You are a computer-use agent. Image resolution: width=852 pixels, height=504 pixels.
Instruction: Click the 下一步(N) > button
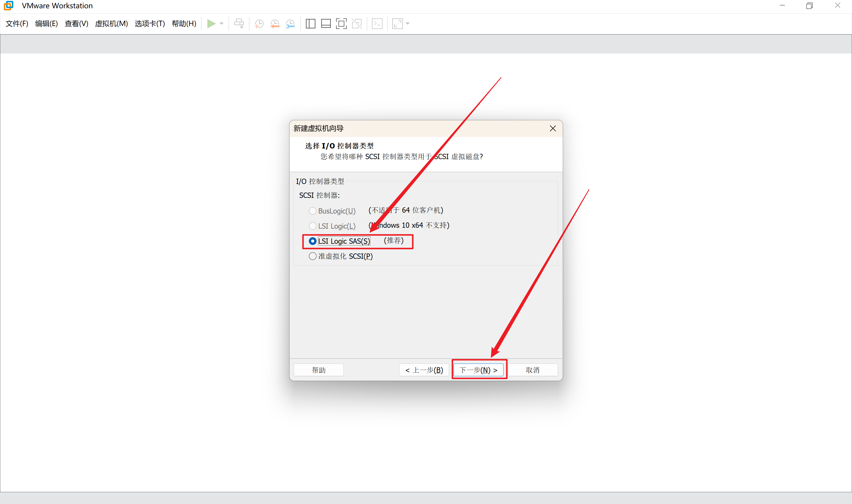478,370
